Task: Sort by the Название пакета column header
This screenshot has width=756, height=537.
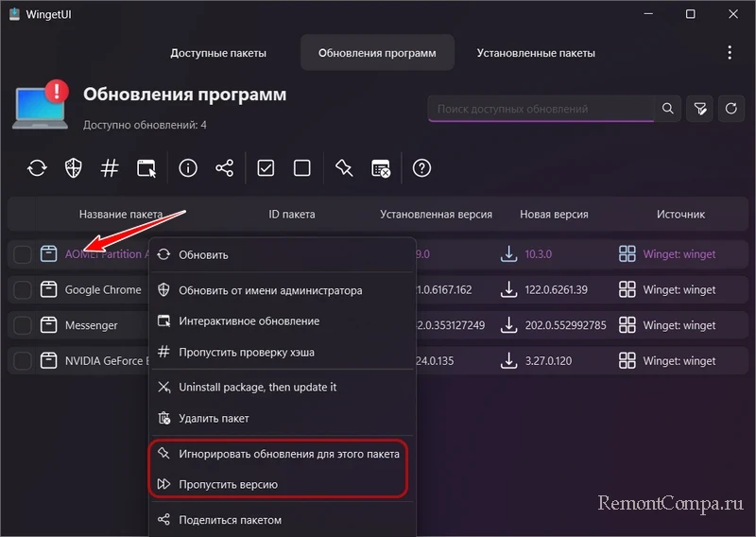Action: tap(121, 215)
